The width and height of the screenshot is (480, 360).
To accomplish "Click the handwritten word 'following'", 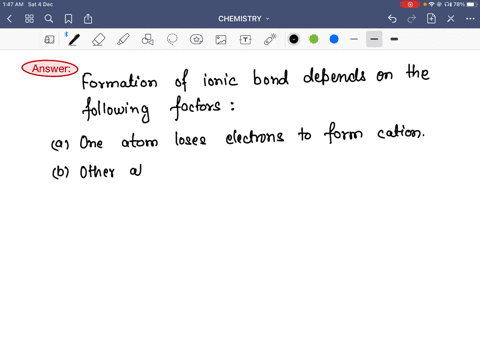I will point(116,109).
